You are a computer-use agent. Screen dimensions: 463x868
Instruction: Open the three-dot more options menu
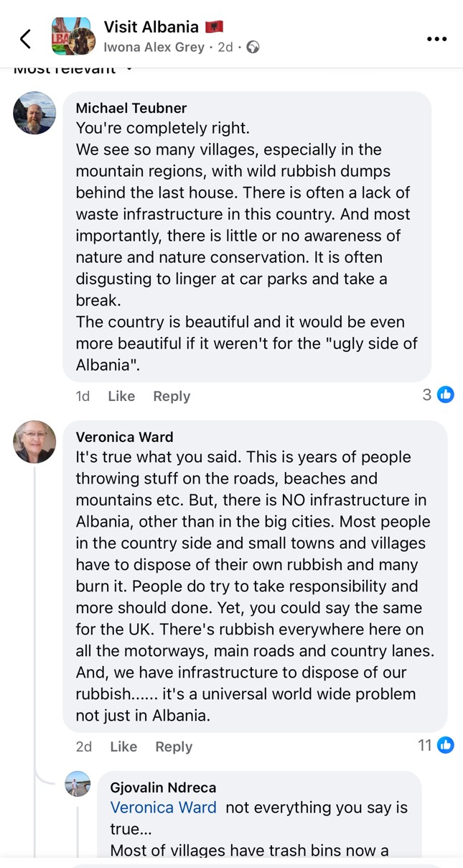coord(436,39)
